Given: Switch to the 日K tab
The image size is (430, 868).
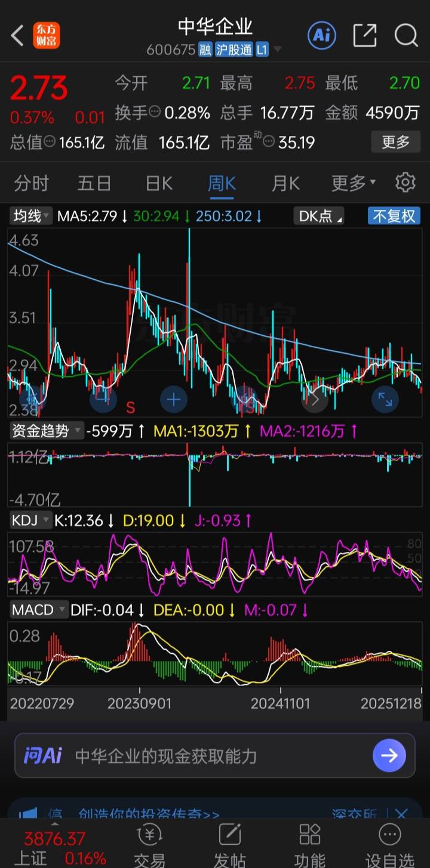Looking at the screenshot, I should point(159,183).
